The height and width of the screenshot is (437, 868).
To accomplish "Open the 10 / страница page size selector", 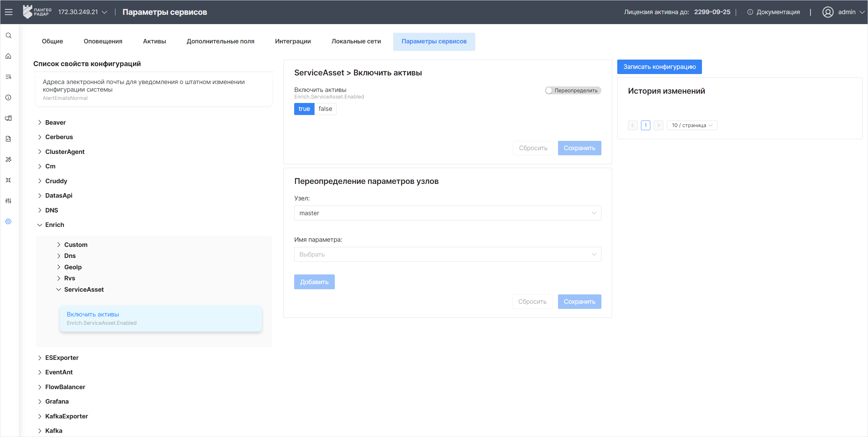I will (692, 125).
